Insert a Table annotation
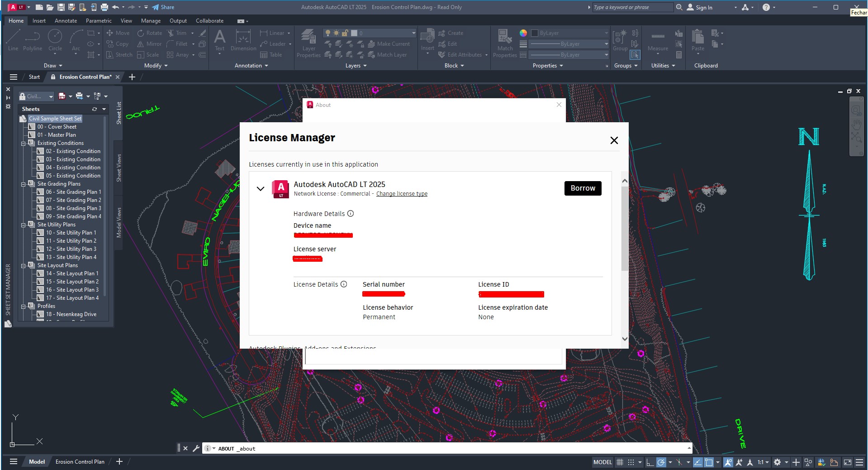The image size is (868, 470). click(271, 55)
